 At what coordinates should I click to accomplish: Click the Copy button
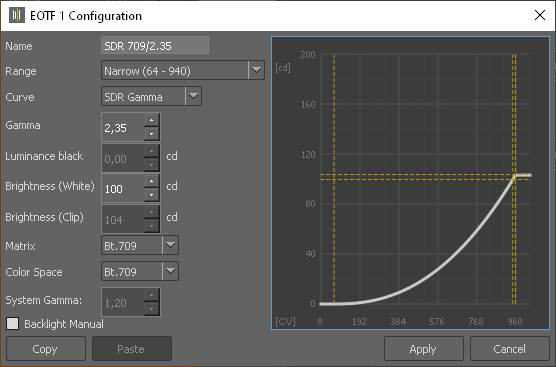tap(46, 349)
